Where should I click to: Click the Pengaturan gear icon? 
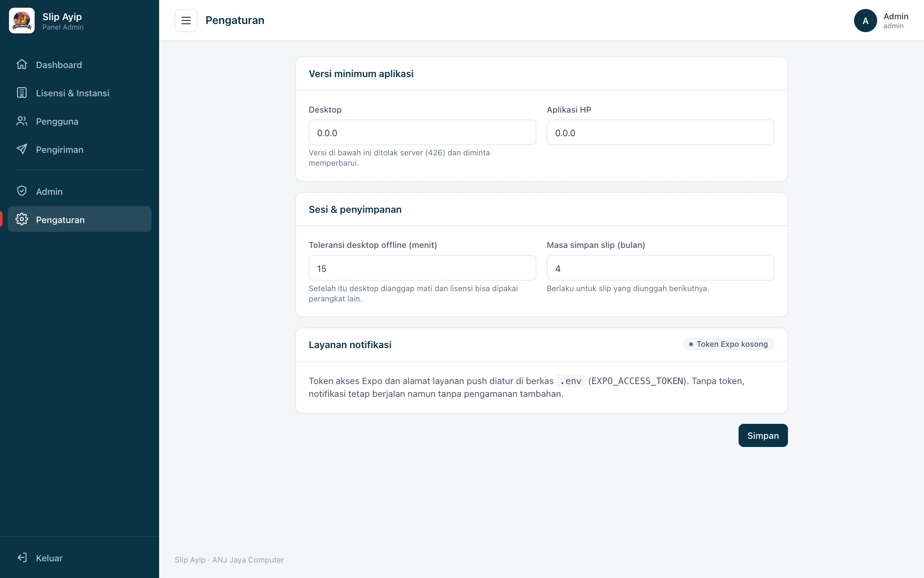(22, 219)
